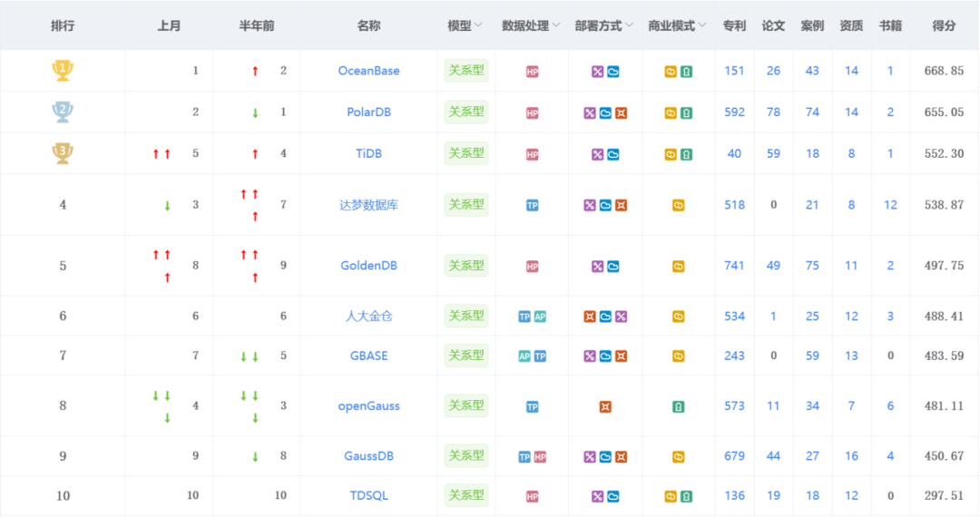
Task: Open the GaussDB database link
Action: coord(368,456)
